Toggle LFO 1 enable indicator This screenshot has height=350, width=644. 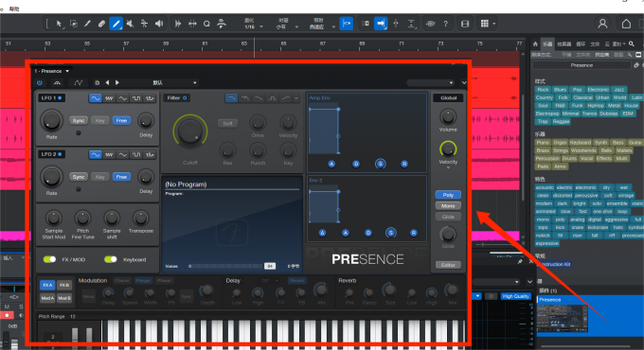[x=60, y=98]
